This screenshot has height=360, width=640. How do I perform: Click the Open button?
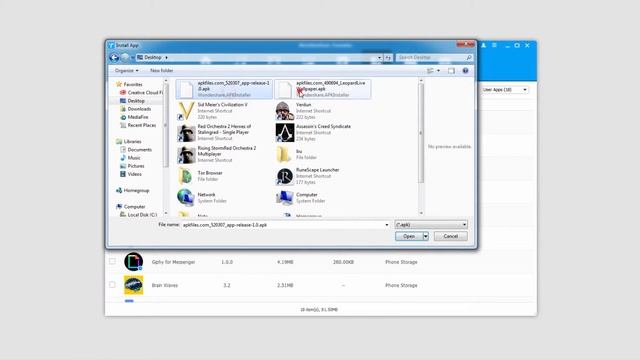pyautogui.click(x=409, y=236)
